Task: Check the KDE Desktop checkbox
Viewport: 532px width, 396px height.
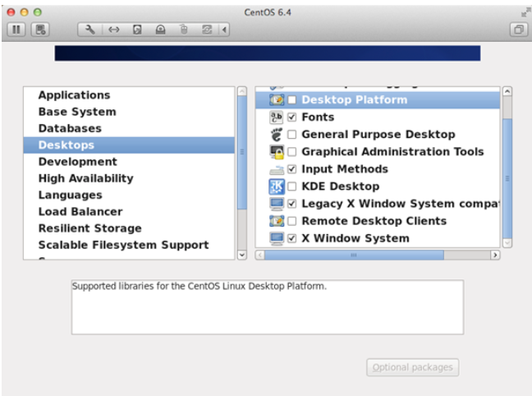Action: [x=291, y=186]
